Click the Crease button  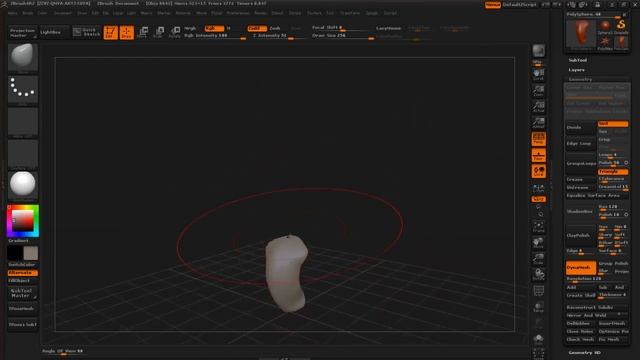580,180
